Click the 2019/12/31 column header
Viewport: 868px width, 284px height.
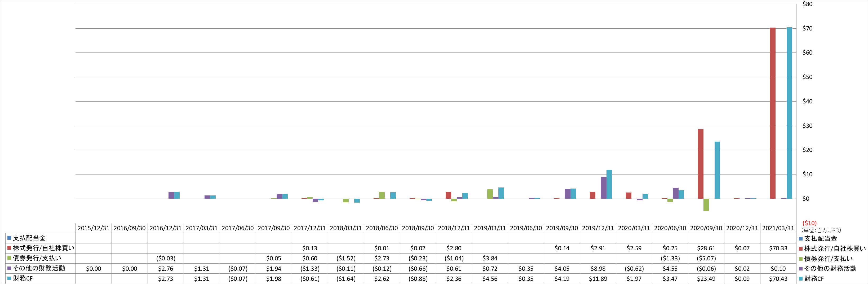coord(598,228)
